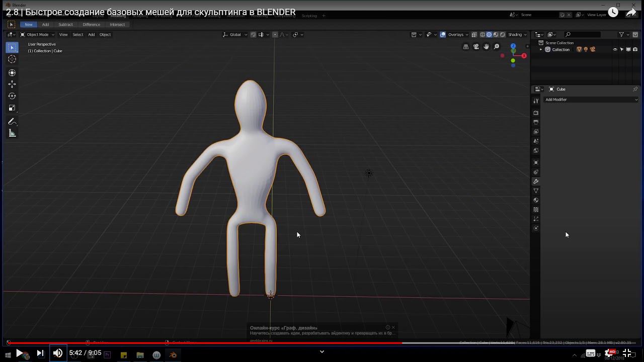Select the Measure ruler tool
644x362 pixels.
(12, 133)
